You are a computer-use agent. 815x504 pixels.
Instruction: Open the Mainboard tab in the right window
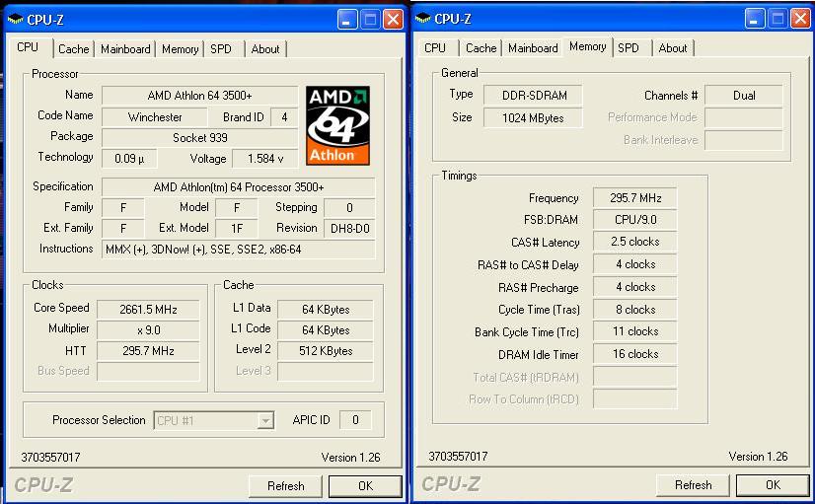pos(533,48)
